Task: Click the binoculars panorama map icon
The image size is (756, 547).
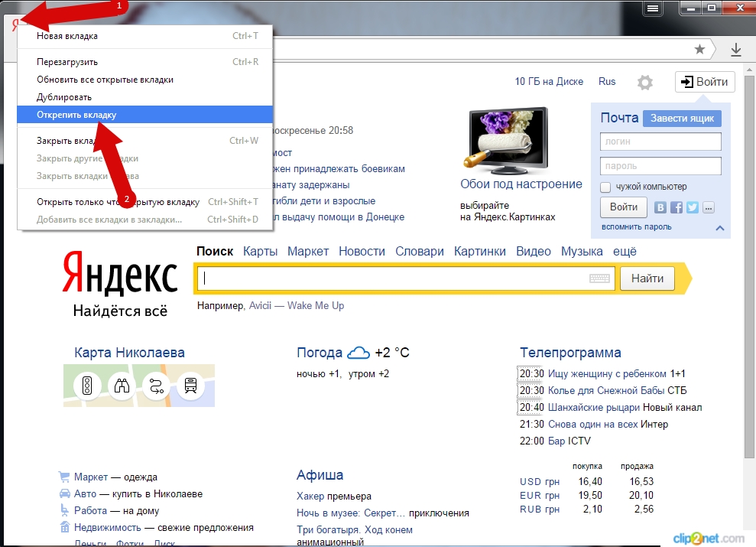Action: click(x=122, y=386)
